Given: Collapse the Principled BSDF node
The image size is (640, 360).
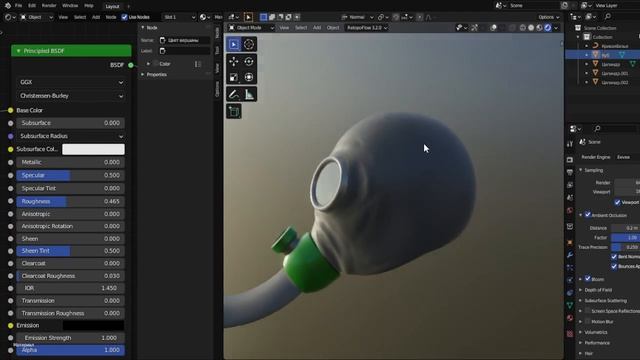Looking at the screenshot, I should [x=18, y=51].
